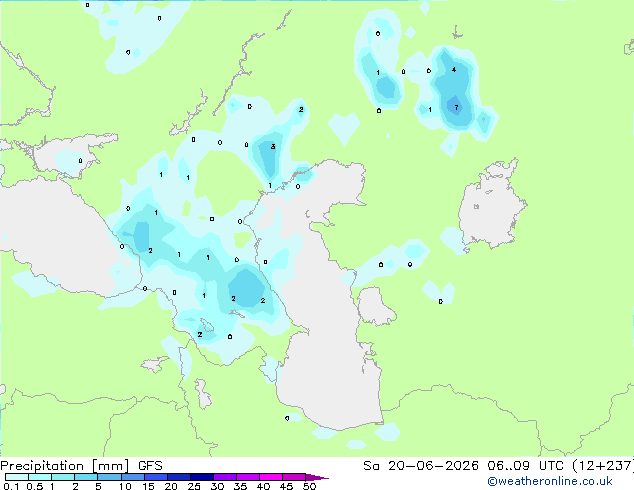Pick the 1–2 mm legend swatch
The width and height of the screenshot is (634, 490).
point(63,477)
